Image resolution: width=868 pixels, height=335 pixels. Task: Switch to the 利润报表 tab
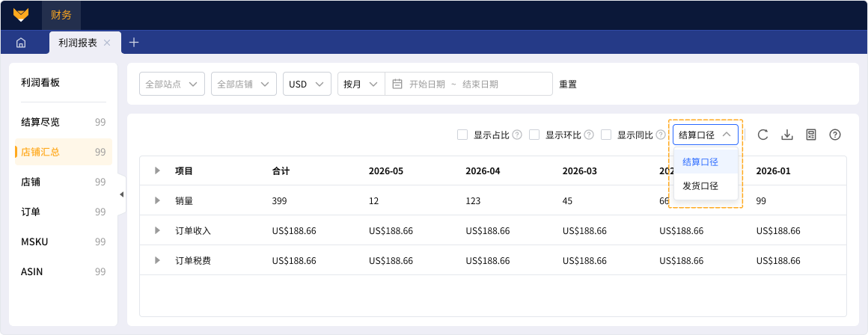[78, 43]
